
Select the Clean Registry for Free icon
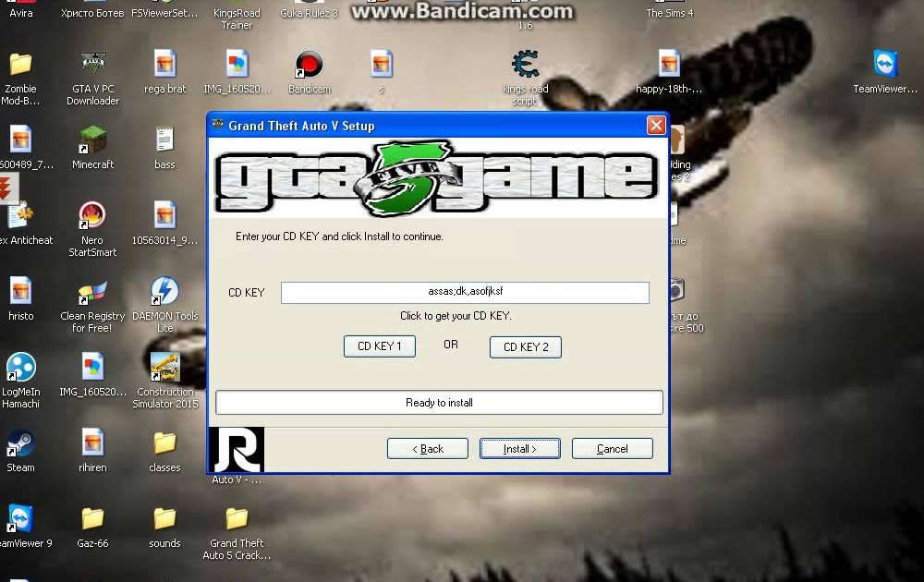tap(92, 291)
